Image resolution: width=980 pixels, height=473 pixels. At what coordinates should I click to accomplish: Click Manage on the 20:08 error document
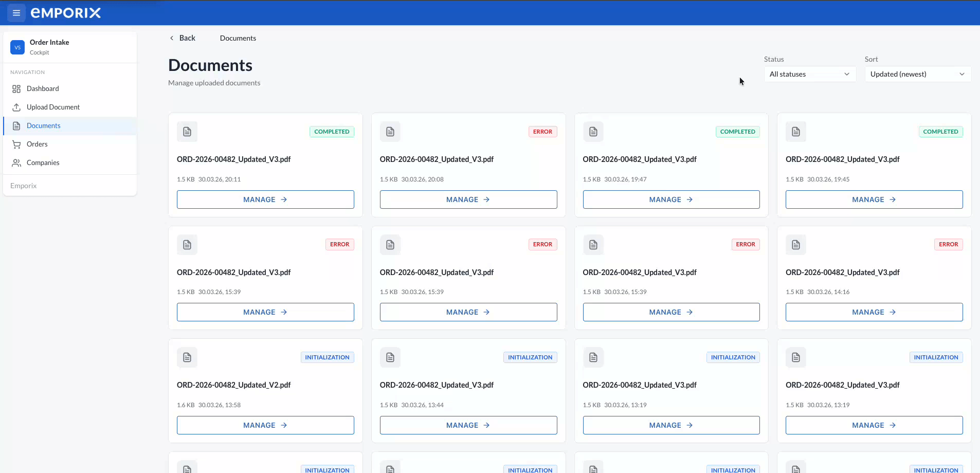[x=468, y=199]
